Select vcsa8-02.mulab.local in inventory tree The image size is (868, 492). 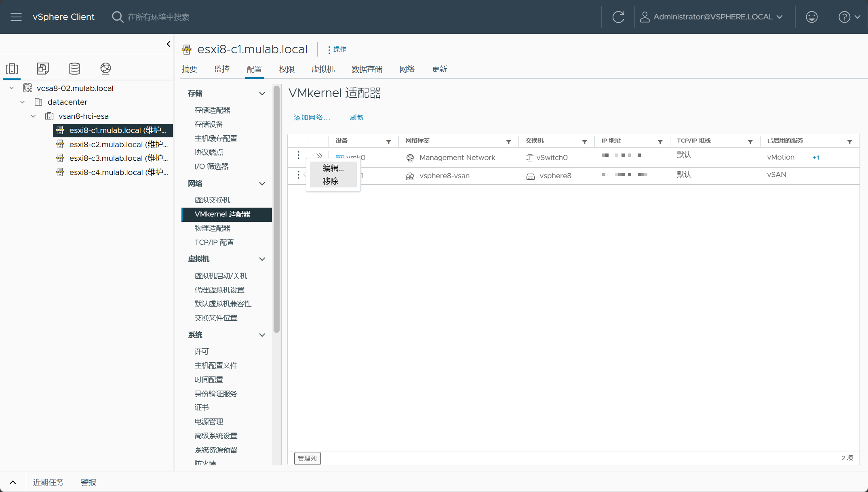tap(75, 88)
